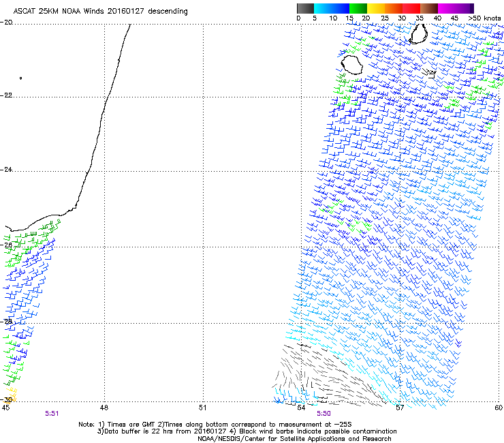Viewport: 504px width, 443px height.
Task: Click the black contaminated wind barbs east of Reunion
Action: coord(429,74)
